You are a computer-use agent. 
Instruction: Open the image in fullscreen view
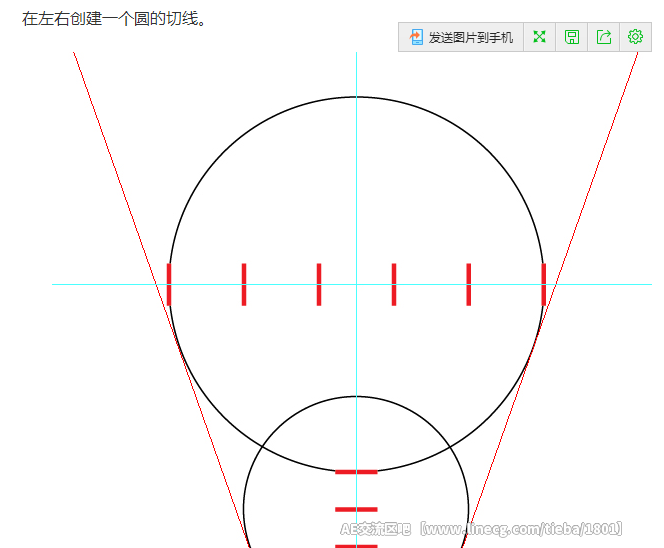click(x=540, y=37)
